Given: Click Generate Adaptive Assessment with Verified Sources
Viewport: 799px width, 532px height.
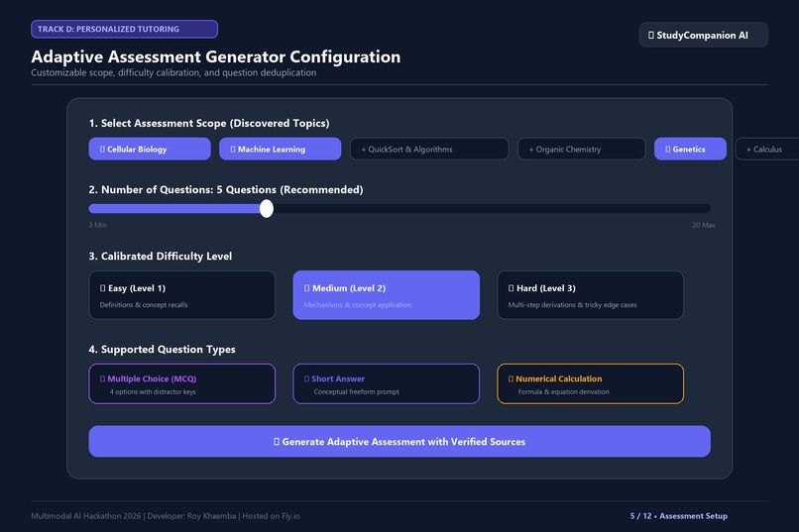Looking at the screenshot, I should click(x=399, y=441).
